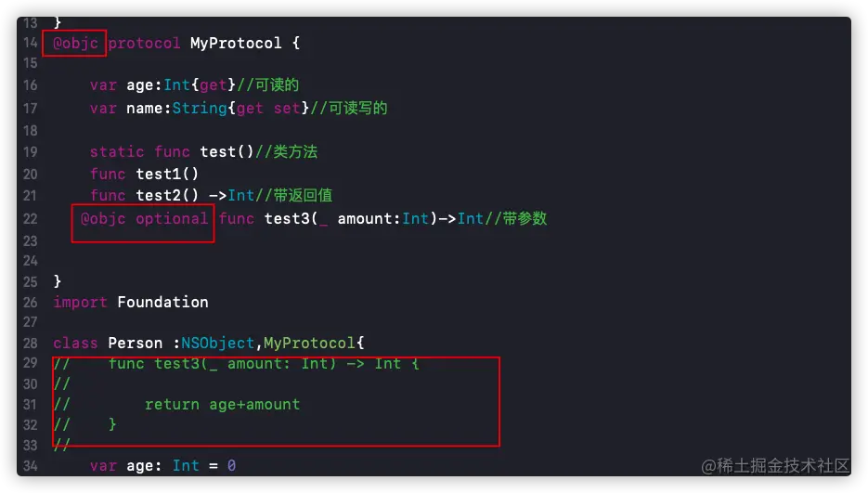Click 'MyProtocol{' conformance on line 28
The image size is (868, 493).
314,344
